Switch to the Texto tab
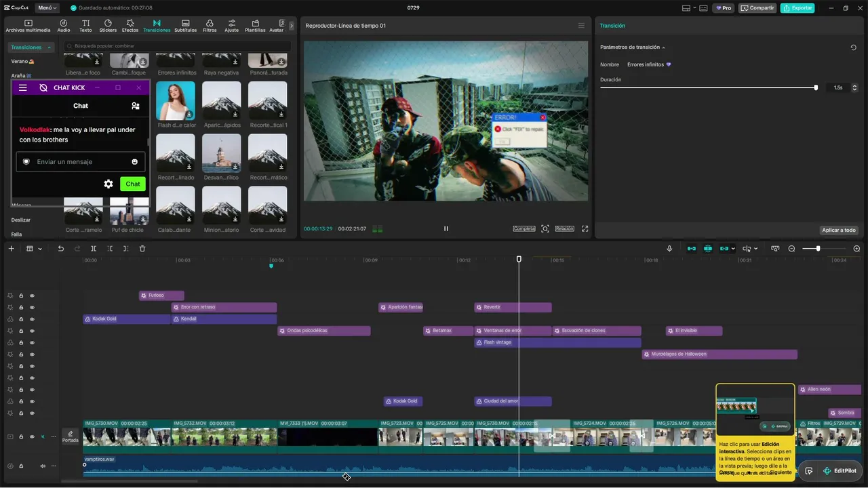The height and width of the screenshot is (488, 868). 85,26
